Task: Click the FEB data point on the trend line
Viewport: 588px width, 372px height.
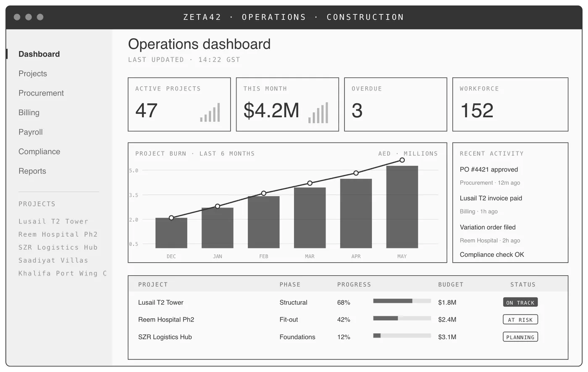Action: (264, 193)
